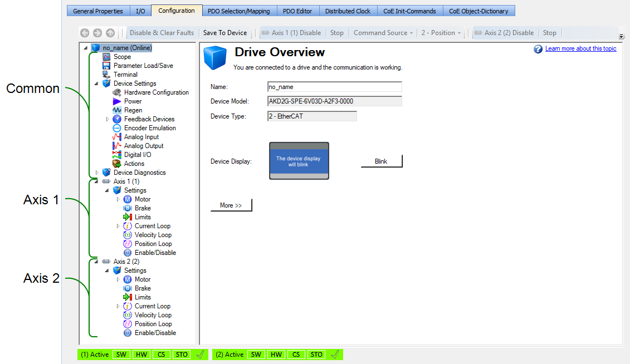
Task: Switch to the I/O tab
Action: tap(140, 11)
